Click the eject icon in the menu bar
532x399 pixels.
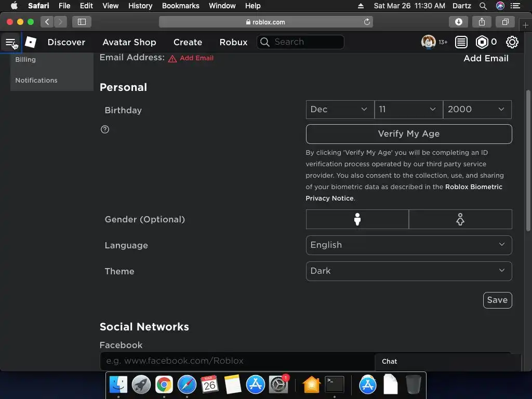click(361, 6)
